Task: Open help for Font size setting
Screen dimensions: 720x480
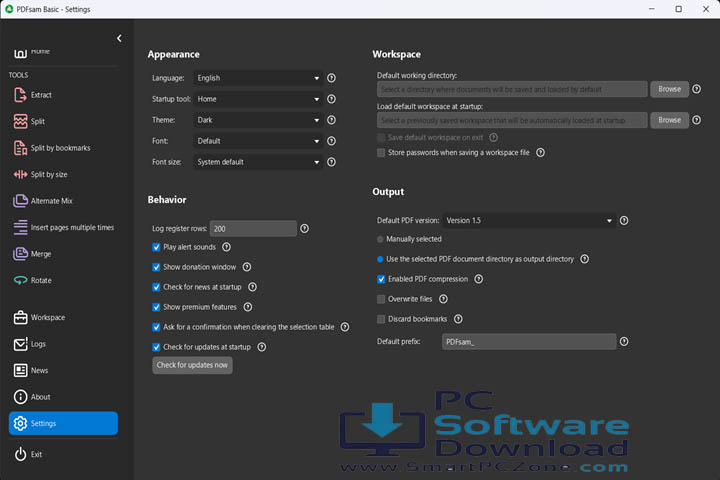Action: point(331,162)
